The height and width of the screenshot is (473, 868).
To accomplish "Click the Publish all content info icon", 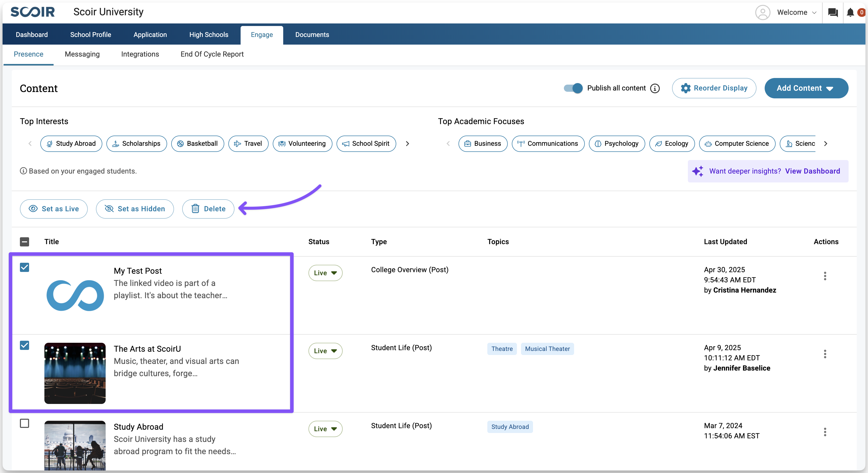I will 655,88.
